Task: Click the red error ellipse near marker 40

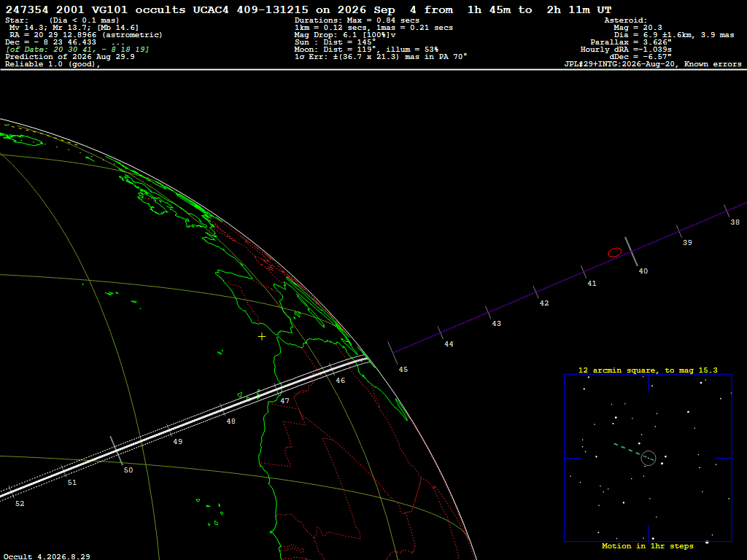Action: [614, 252]
